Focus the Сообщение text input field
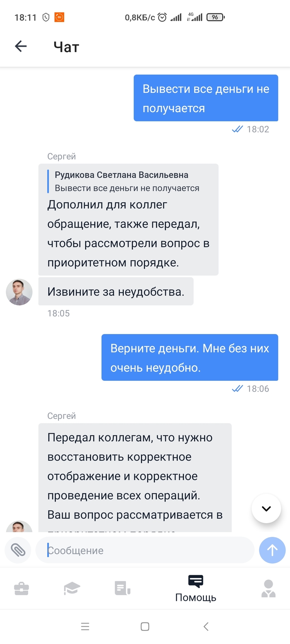The image size is (290, 644). click(145, 550)
